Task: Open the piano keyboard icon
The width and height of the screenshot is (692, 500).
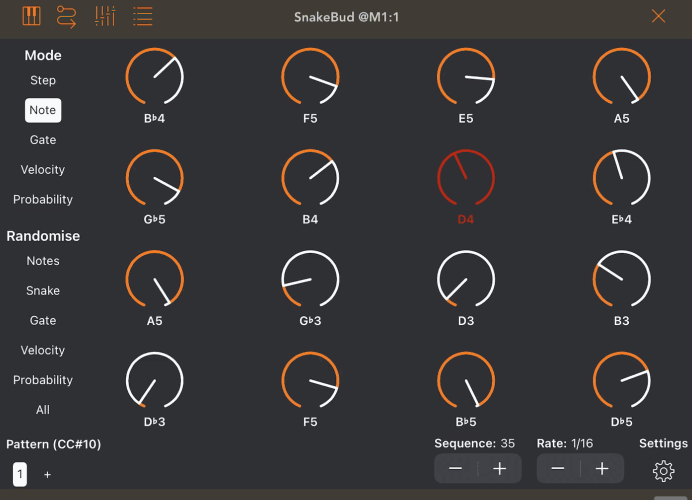Action: [31, 16]
